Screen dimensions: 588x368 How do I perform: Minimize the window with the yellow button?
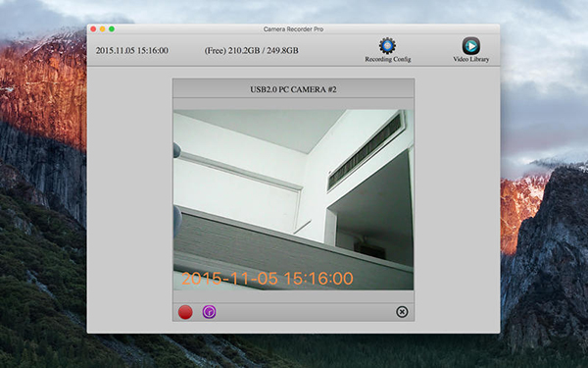102,28
